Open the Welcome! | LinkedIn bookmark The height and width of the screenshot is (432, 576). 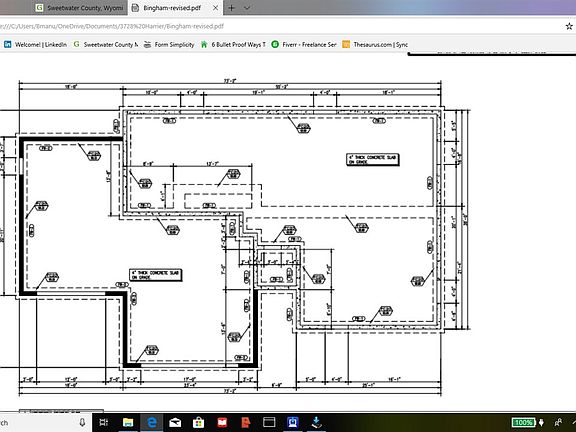36,44
